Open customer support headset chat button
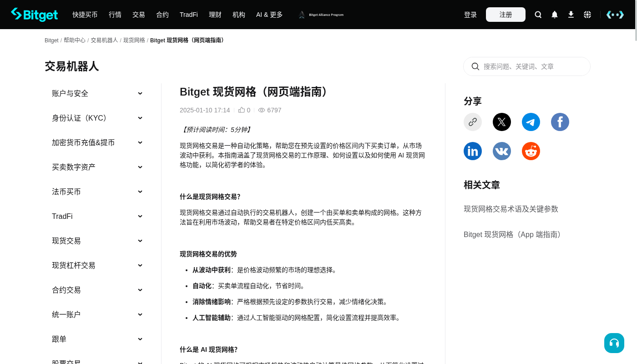This screenshot has width=637, height=364. click(614, 343)
